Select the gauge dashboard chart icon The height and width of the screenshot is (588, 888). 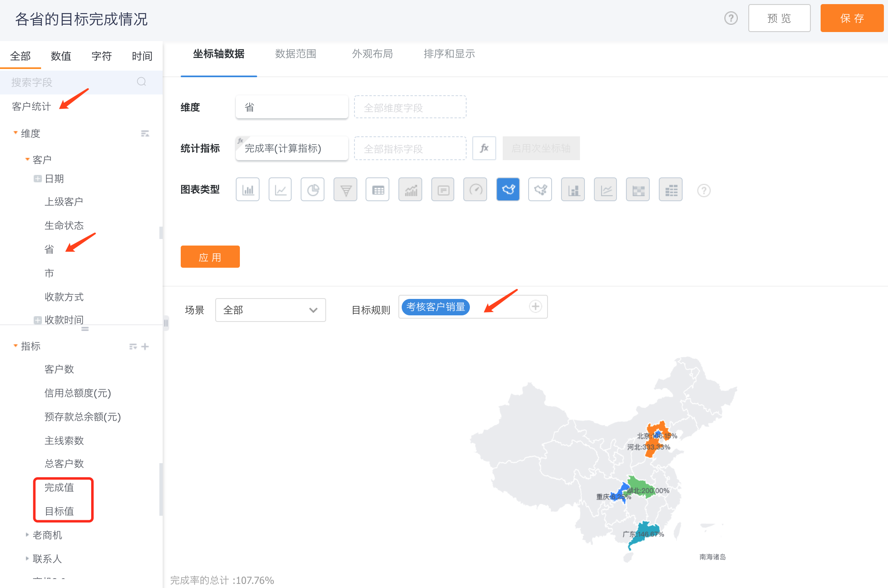(x=475, y=190)
